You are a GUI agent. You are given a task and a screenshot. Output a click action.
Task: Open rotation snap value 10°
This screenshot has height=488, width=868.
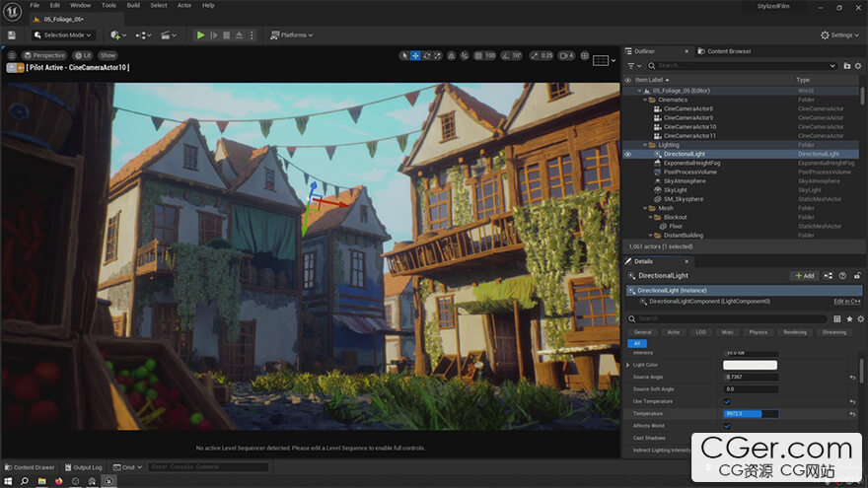(517, 55)
